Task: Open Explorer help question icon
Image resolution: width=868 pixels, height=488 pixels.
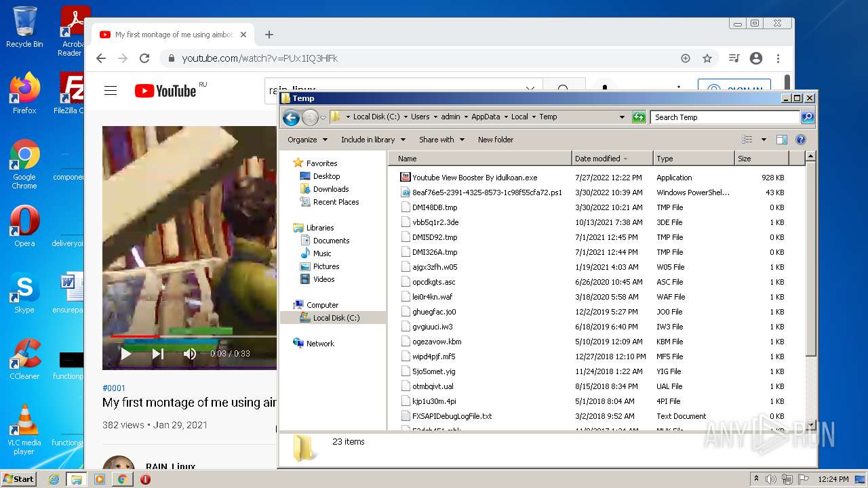Action: (801, 140)
